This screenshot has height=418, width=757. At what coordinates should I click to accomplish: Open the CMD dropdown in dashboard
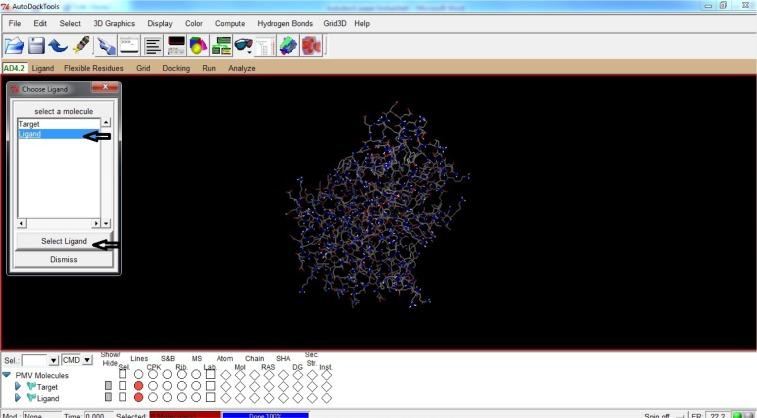[87, 360]
